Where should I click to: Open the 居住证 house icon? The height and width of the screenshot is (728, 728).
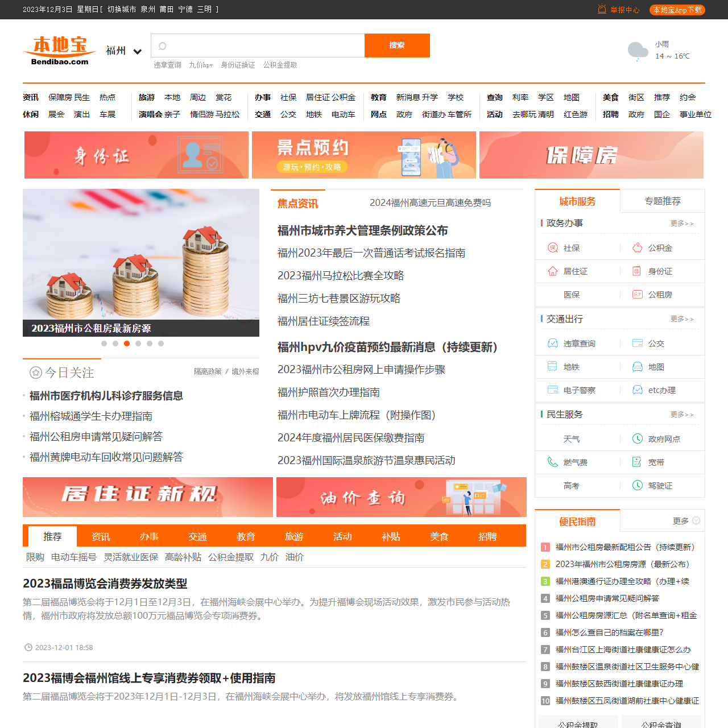coord(552,271)
